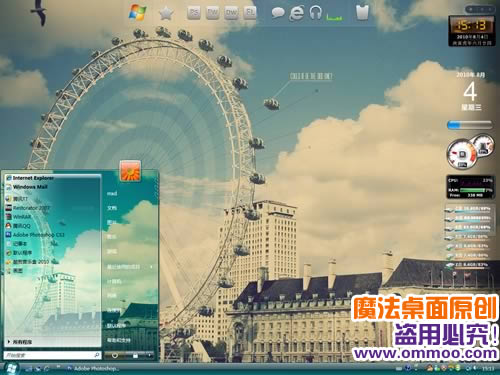Click the blue progress bar gadget
Screen dimensions: 500x375
[470, 125]
